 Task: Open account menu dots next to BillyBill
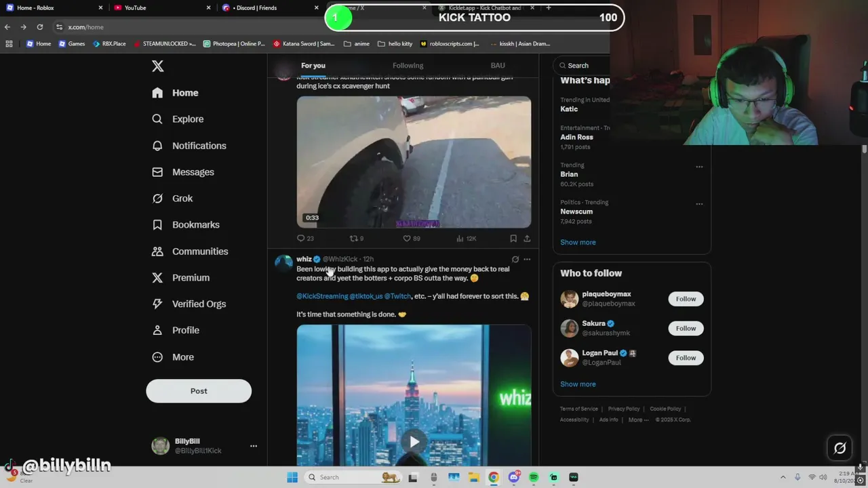pos(254,446)
